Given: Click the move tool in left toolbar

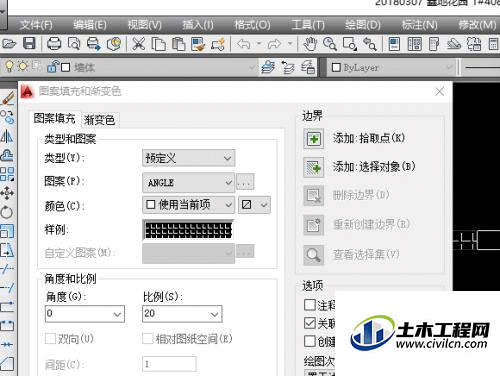Looking at the screenshot, I should 7,193.
